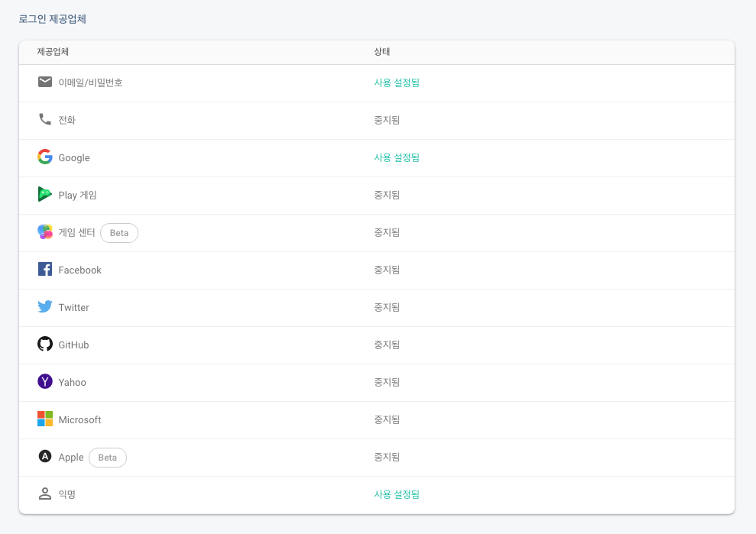Open the 이메일/비밀번호 provider row

tap(377, 83)
